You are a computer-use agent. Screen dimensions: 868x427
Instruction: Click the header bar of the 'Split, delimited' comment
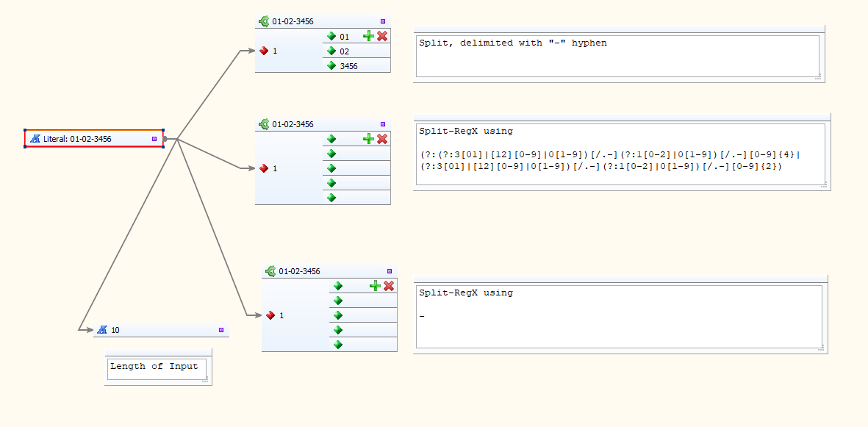pyautogui.click(x=619, y=29)
